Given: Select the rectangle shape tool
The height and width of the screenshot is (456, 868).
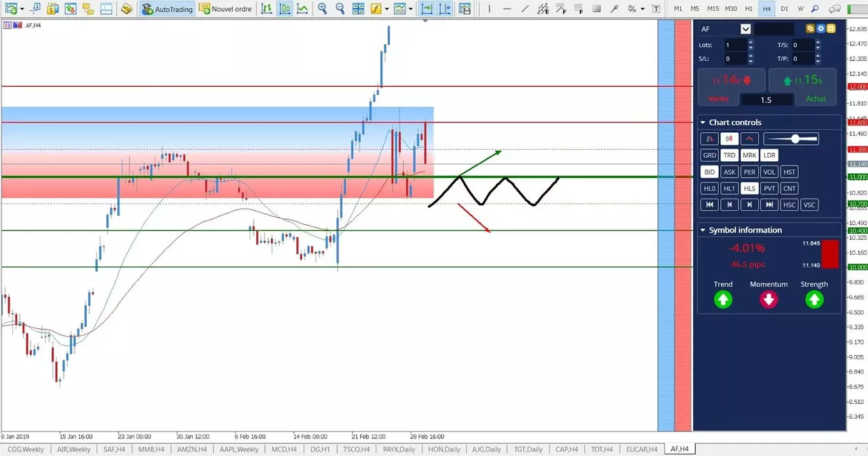Looking at the screenshot, I should [596, 9].
